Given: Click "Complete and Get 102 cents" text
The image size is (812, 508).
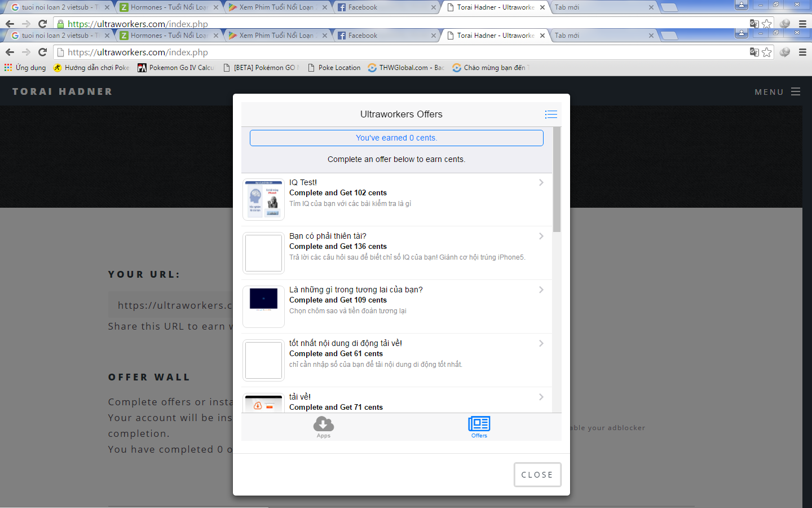Looking at the screenshot, I should pyautogui.click(x=338, y=193).
